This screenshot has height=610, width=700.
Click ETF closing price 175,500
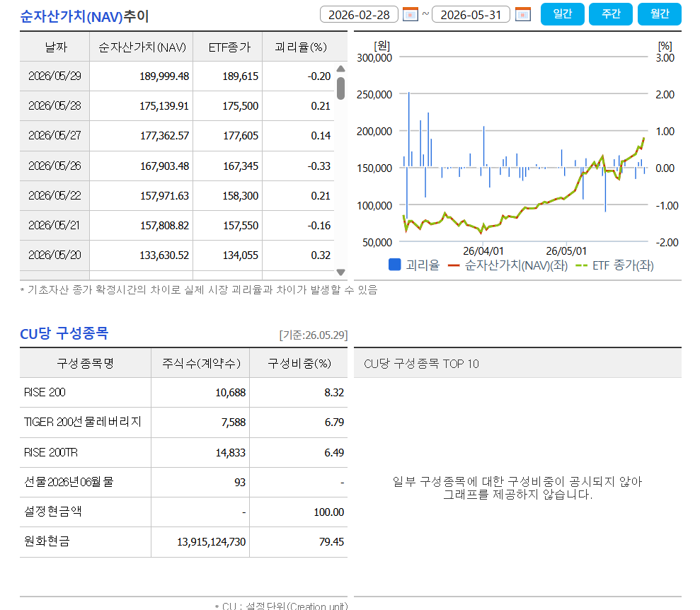point(241,106)
